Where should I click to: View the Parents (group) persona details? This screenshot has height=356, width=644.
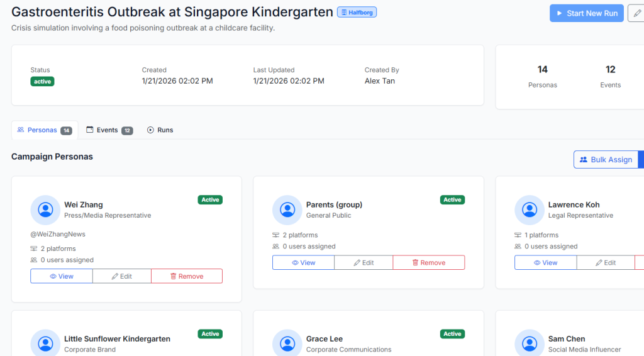[x=303, y=263]
